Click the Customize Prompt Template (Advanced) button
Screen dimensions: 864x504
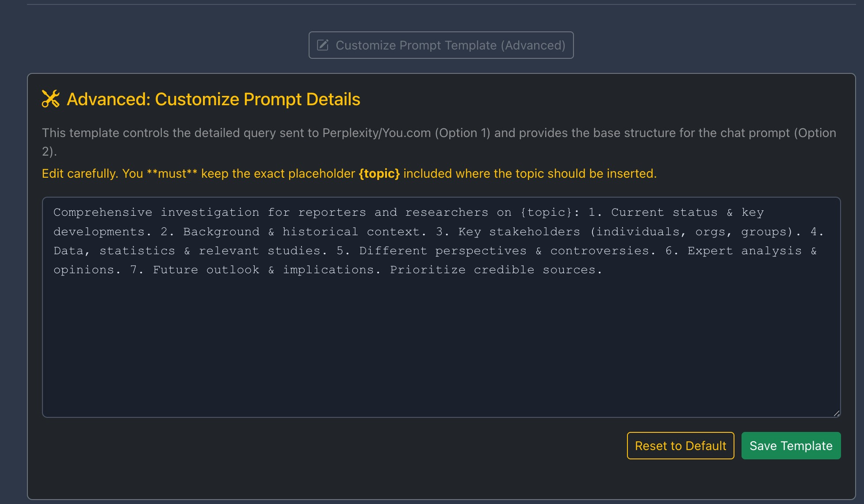point(441,45)
